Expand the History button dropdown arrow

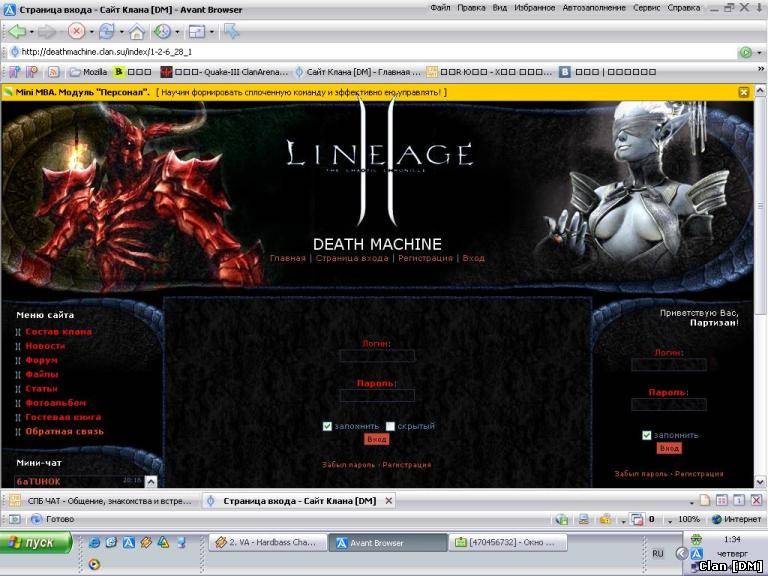(x=177, y=32)
